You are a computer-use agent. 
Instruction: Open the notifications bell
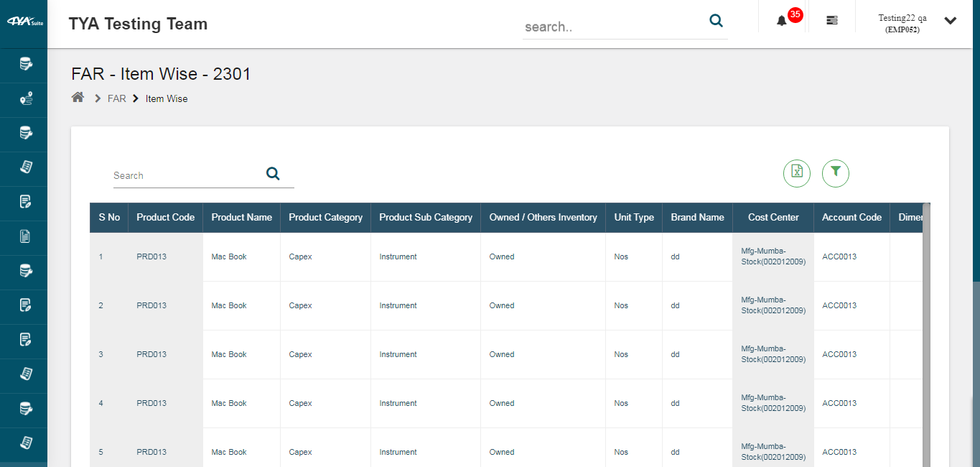782,21
